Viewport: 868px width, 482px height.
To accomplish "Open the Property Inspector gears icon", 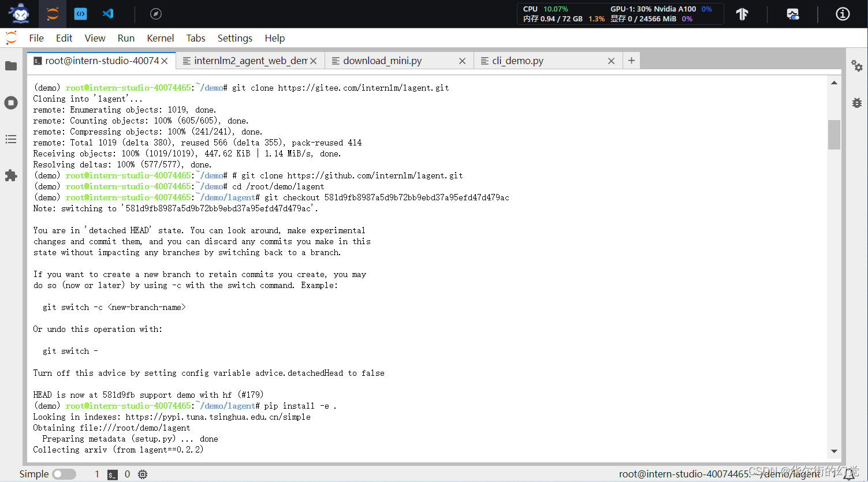I will 856,66.
